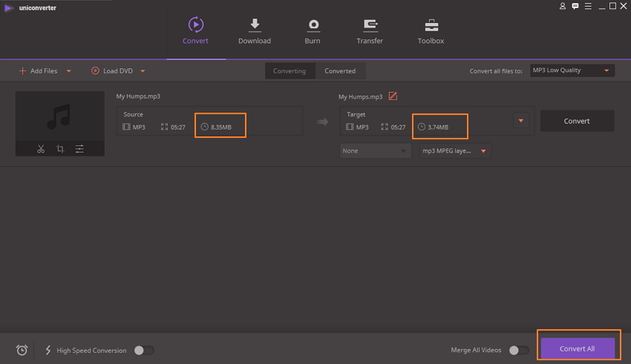631x364 pixels.
Task: Open the effects adjust sliders icon
Action: tap(79, 149)
